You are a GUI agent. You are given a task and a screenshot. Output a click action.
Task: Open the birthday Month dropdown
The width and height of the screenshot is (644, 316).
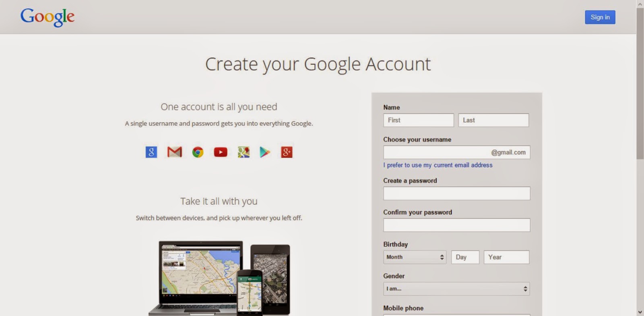tap(415, 257)
